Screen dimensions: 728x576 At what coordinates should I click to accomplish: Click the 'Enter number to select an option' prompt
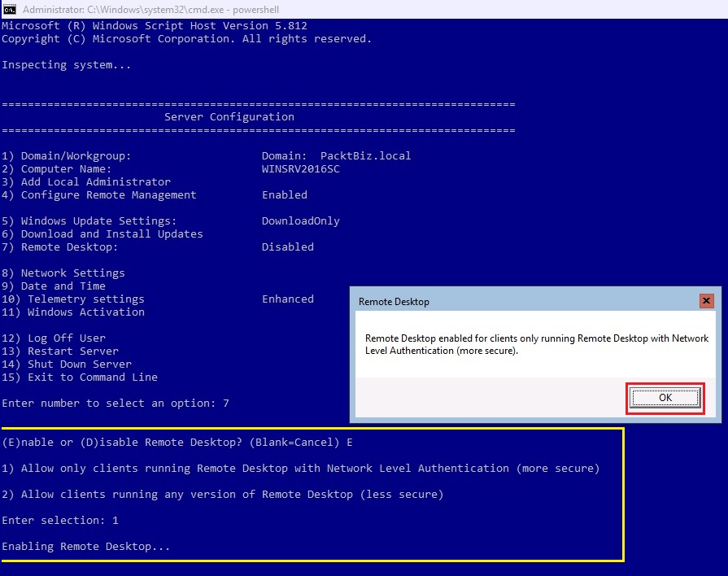[x=116, y=403]
